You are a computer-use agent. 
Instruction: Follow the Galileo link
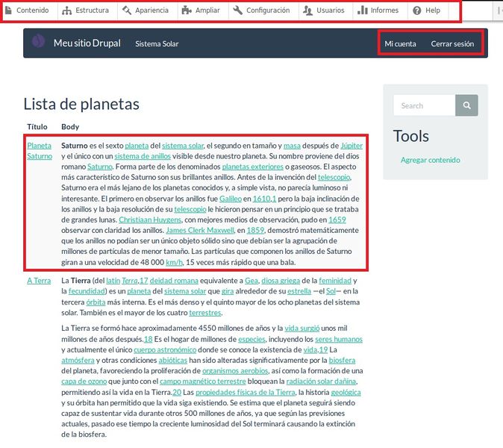click(231, 199)
